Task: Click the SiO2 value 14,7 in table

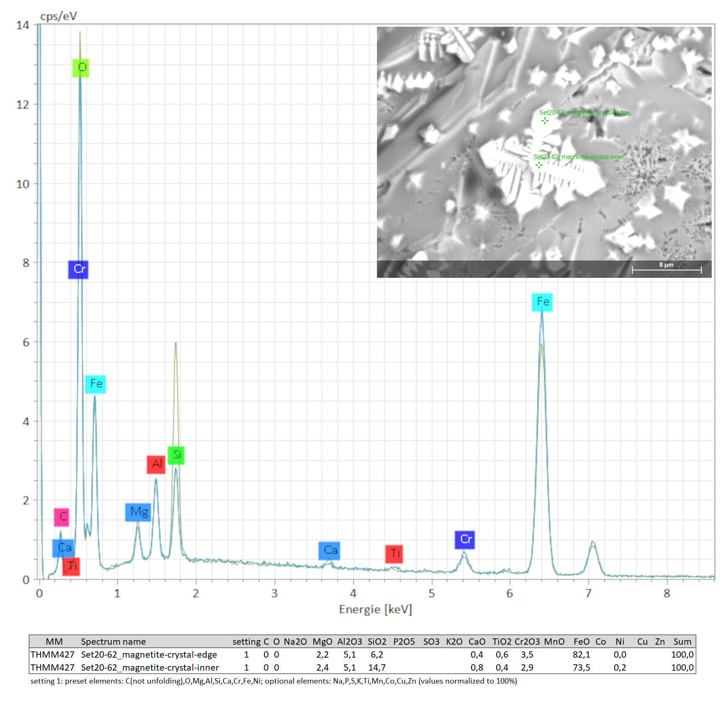Action: click(377, 668)
